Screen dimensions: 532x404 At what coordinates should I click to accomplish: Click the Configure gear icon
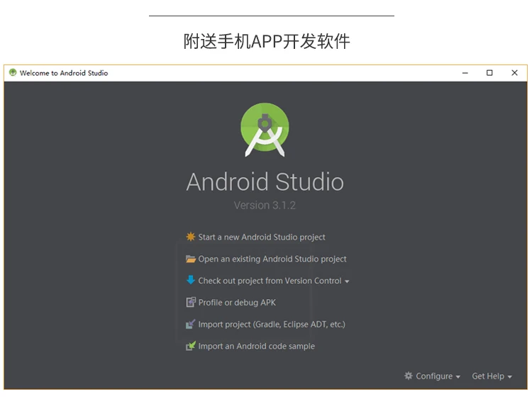(x=409, y=376)
